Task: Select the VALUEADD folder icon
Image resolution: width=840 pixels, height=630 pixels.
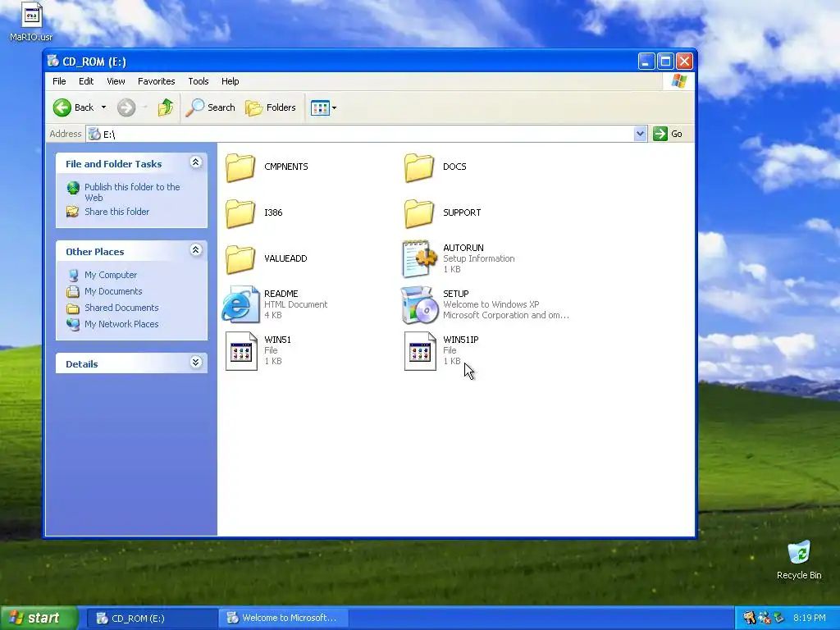Action: click(x=240, y=259)
